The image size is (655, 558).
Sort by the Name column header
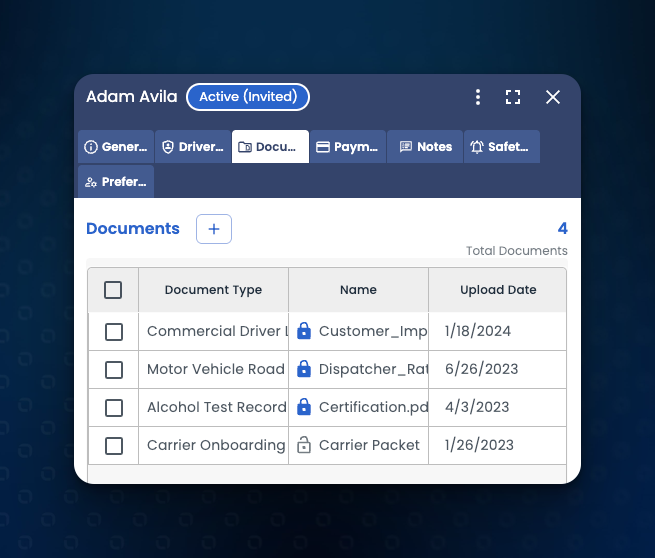point(358,290)
